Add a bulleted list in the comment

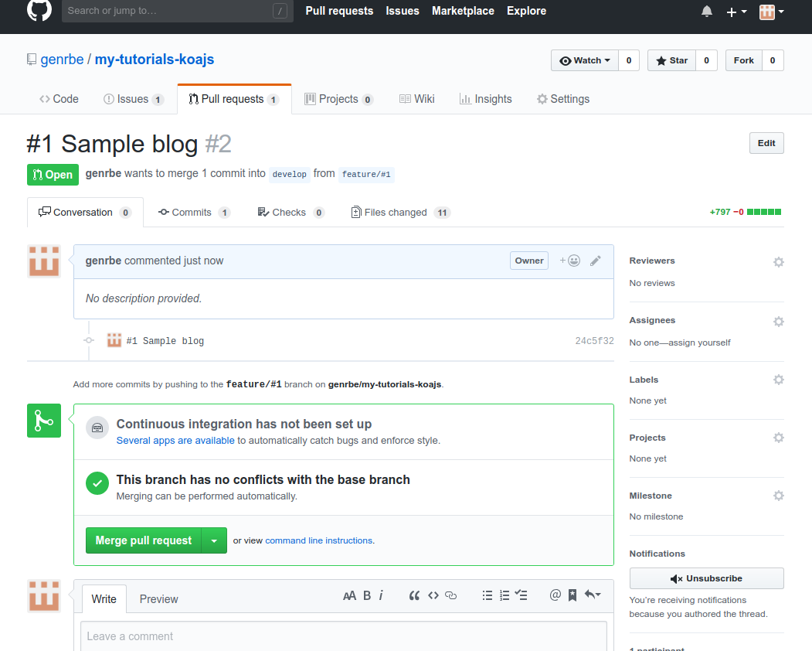point(488,595)
